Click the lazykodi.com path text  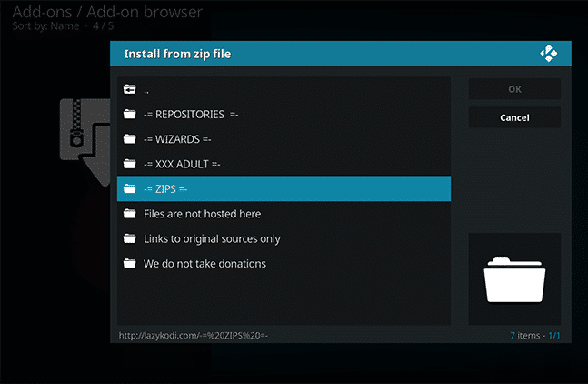pos(194,335)
